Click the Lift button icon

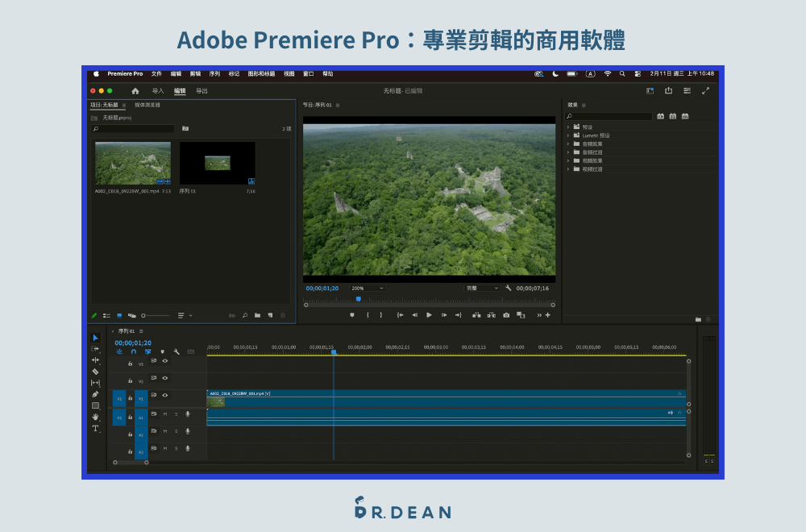pyautogui.click(x=476, y=315)
